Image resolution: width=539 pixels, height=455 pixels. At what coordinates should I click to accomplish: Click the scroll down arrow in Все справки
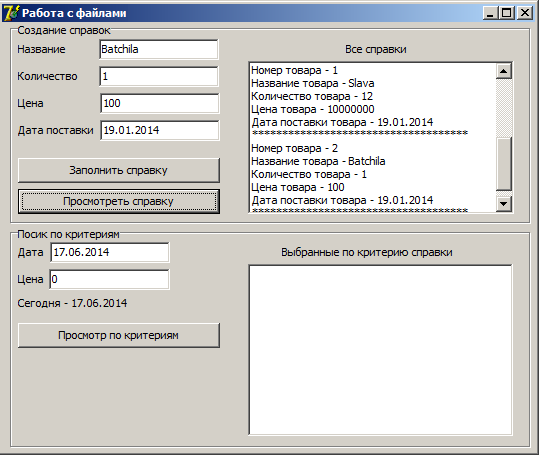[x=504, y=204]
